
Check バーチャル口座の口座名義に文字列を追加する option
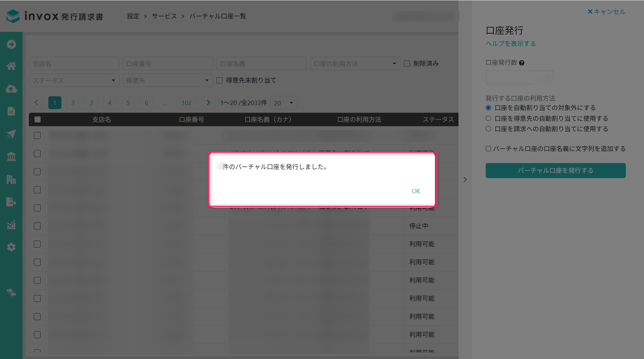(488, 149)
